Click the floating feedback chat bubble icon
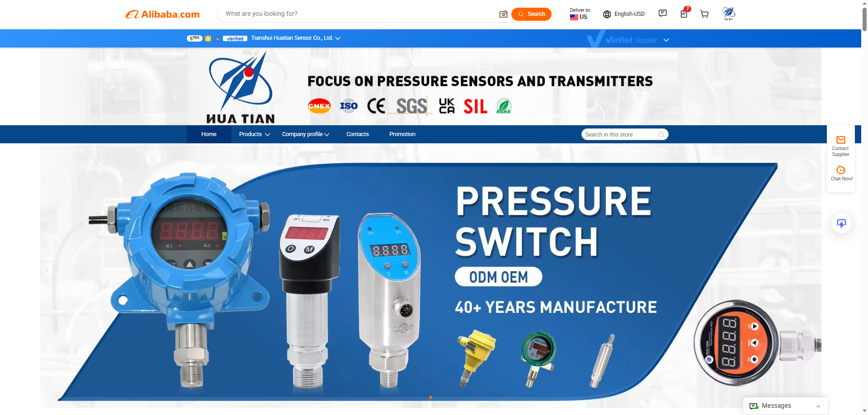This screenshot has height=415, width=868. pyautogui.click(x=841, y=223)
